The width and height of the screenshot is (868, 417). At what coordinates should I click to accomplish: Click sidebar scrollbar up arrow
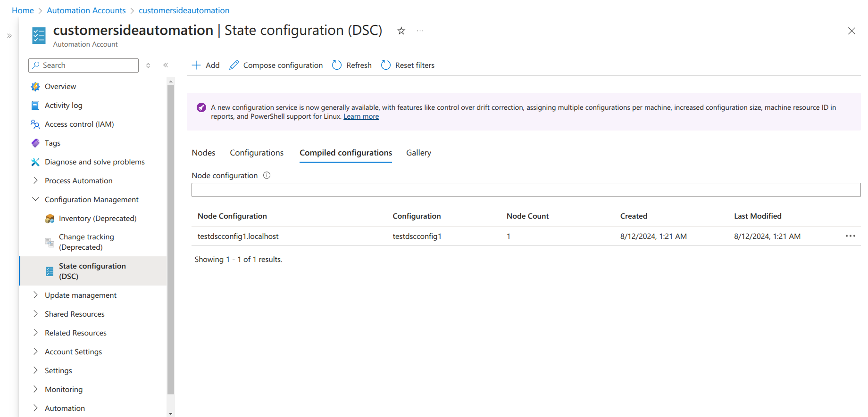[x=171, y=81]
